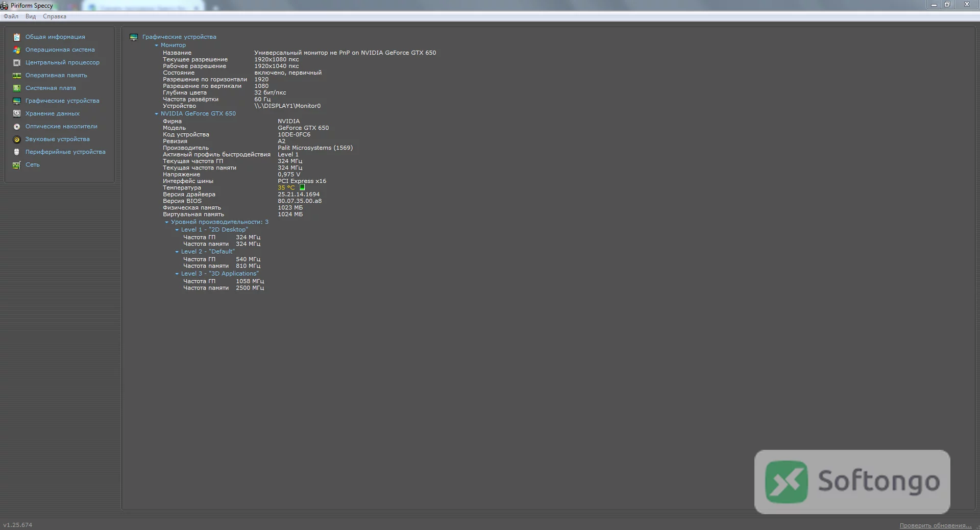
Task: Open the Файл menu
Action: pos(11,16)
